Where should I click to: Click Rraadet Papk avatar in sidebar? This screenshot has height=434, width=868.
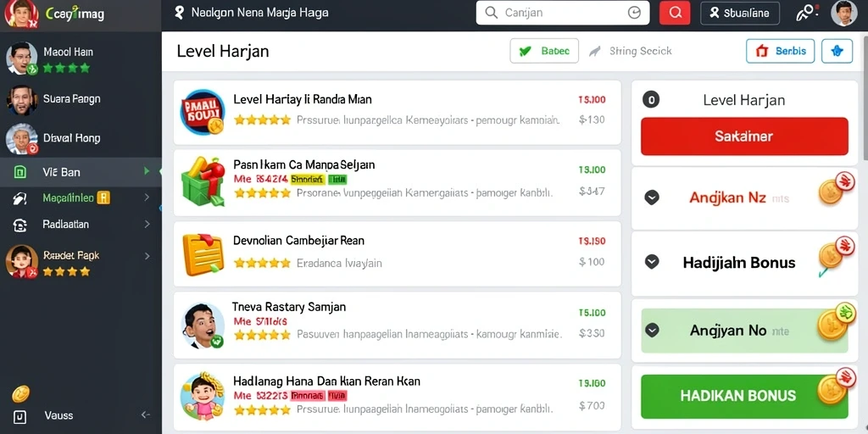(21, 261)
